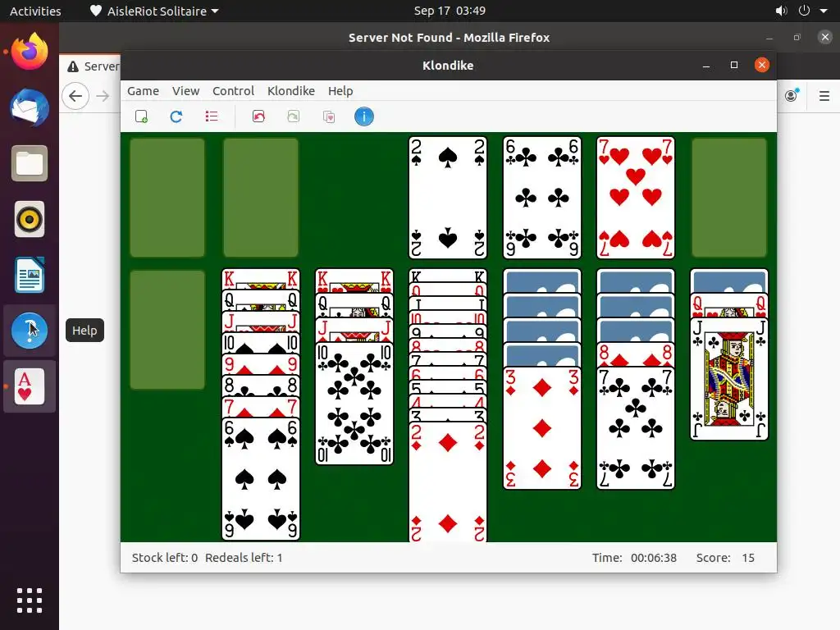This screenshot has width=840, height=630.
Task: Open Rhythmbox from the dock
Action: [30, 219]
